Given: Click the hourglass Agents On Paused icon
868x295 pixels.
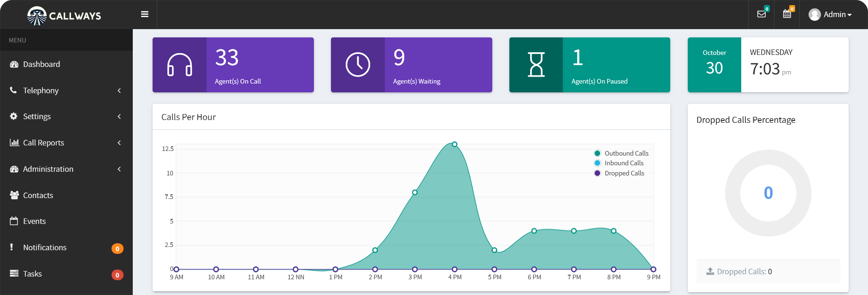Looking at the screenshot, I should pos(536,65).
